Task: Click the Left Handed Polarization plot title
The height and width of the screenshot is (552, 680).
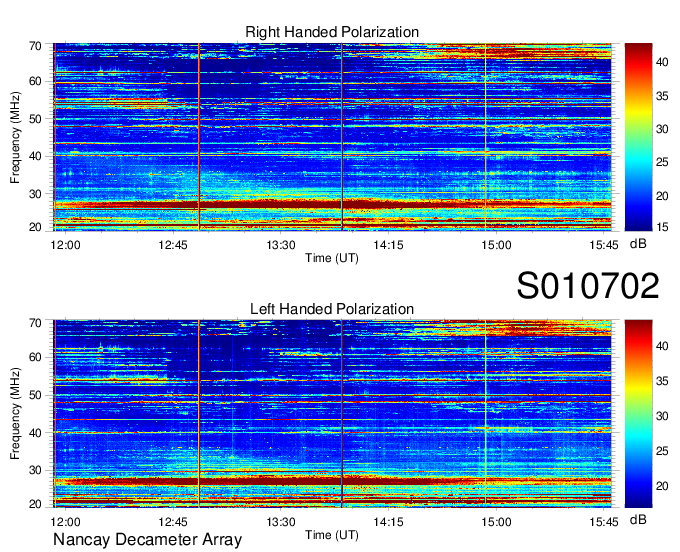Action: pyautogui.click(x=332, y=309)
